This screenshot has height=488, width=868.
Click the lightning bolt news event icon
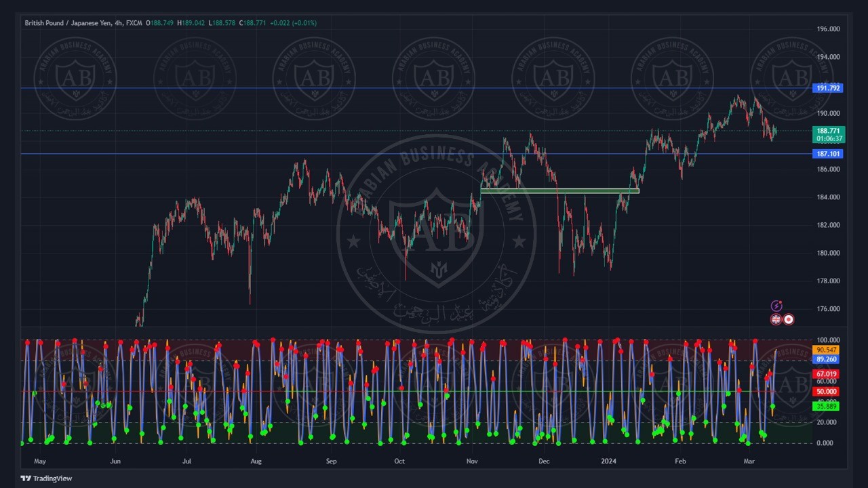point(776,306)
